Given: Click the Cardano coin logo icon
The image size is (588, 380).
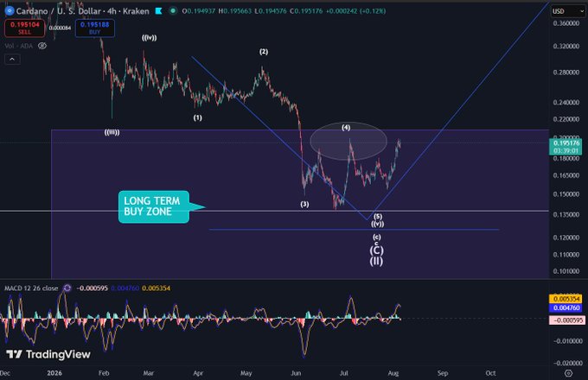Looking at the screenshot, I should [9, 10].
